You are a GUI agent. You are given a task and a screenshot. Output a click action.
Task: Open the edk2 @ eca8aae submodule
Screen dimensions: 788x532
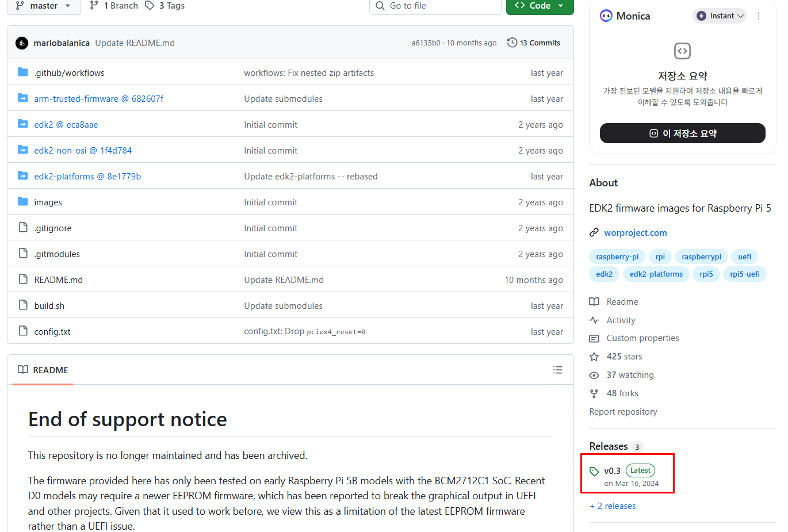tap(66, 125)
